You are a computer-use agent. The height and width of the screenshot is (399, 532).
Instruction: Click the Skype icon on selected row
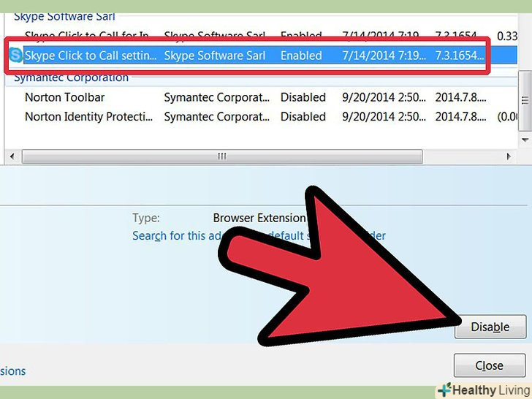15,56
